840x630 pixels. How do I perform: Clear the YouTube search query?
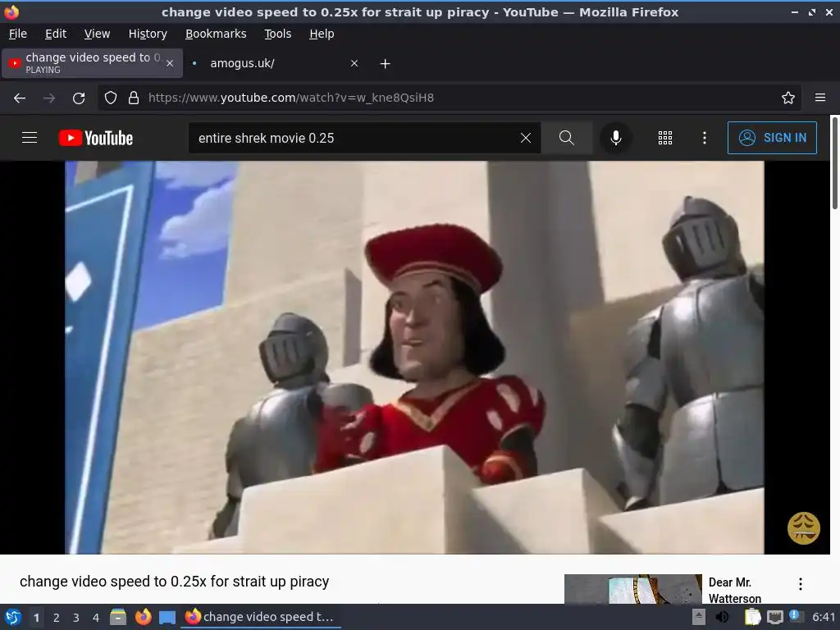(x=526, y=138)
